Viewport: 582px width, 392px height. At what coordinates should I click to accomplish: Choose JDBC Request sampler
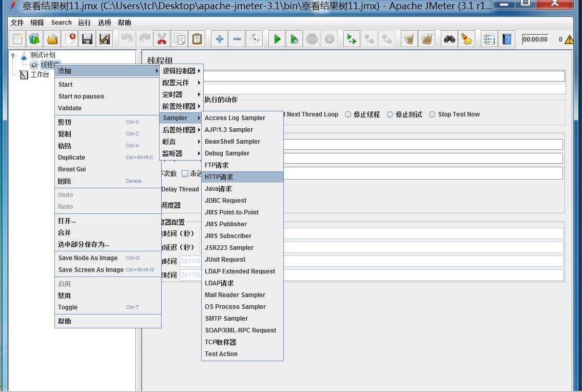pos(242,201)
